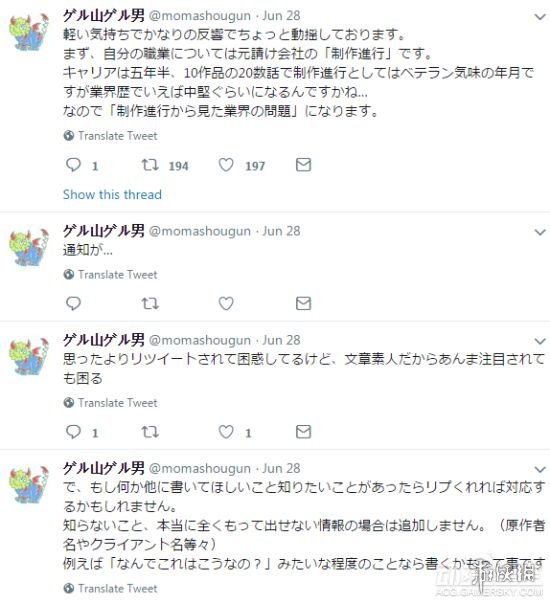Image resolution: width=550 pixels, height=603 pixels.
Task: Open the first tweet's chevron menu
Action: pos(540,17)
